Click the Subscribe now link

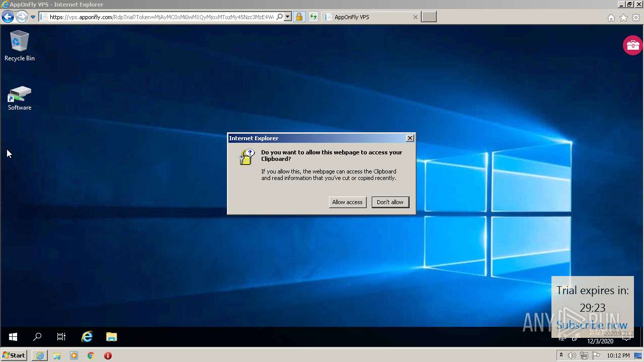tap(592, 325)
